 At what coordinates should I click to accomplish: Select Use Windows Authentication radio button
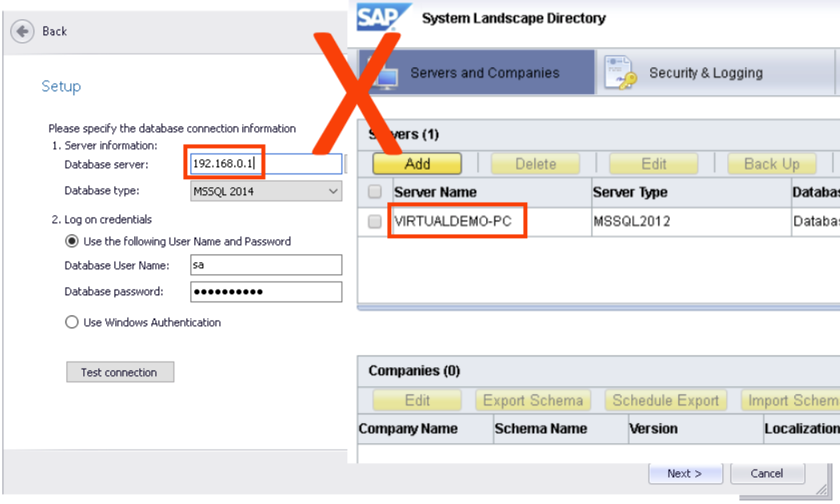click(72, 322)
